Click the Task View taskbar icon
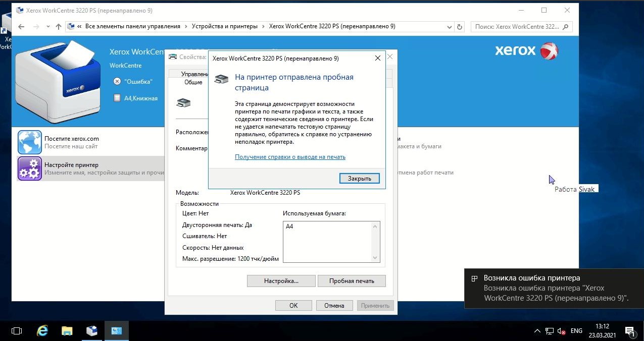This screenshot has width=644, height=341. click(17, 331)
